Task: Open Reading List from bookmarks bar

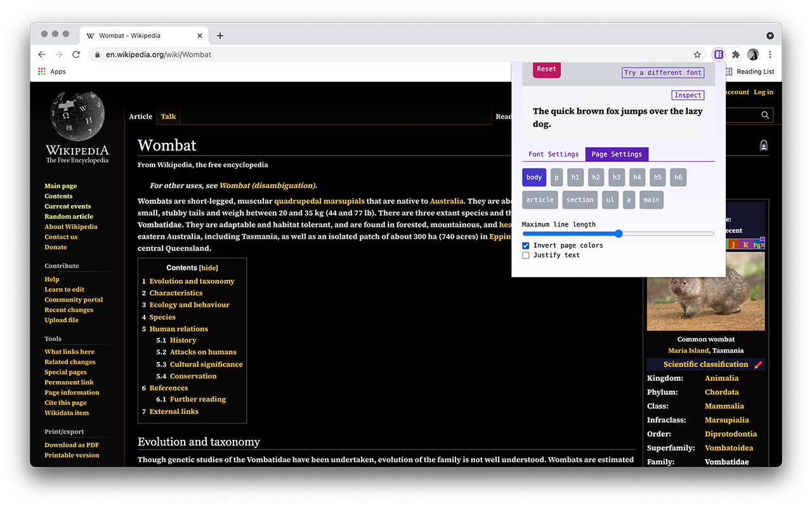Action: [x=750, y=72]
